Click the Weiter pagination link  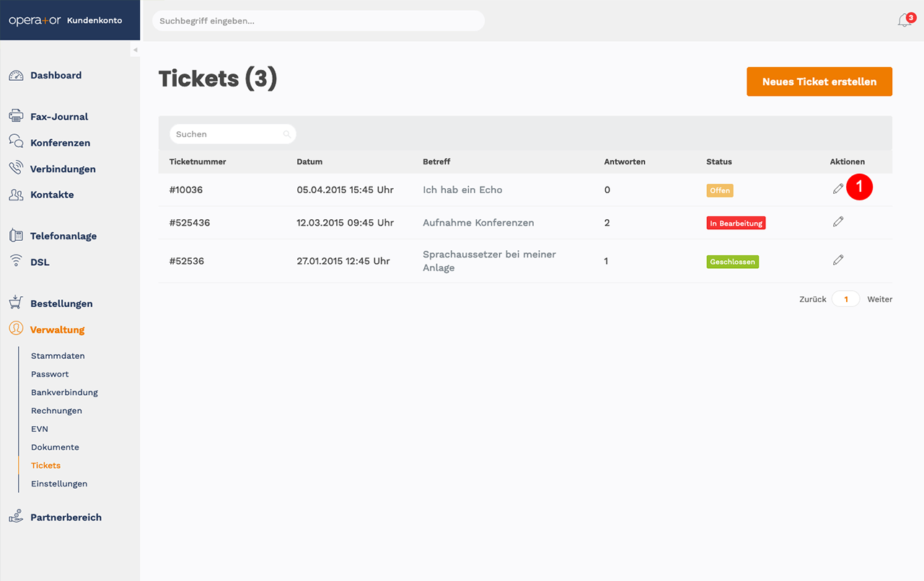(879, 299)
